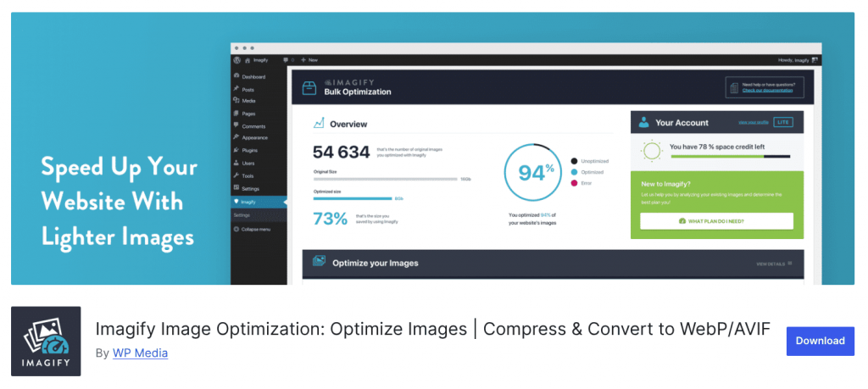868x389 pixels.
Task: Click the Speed Up Your Website headline
Action: [119, 202]
